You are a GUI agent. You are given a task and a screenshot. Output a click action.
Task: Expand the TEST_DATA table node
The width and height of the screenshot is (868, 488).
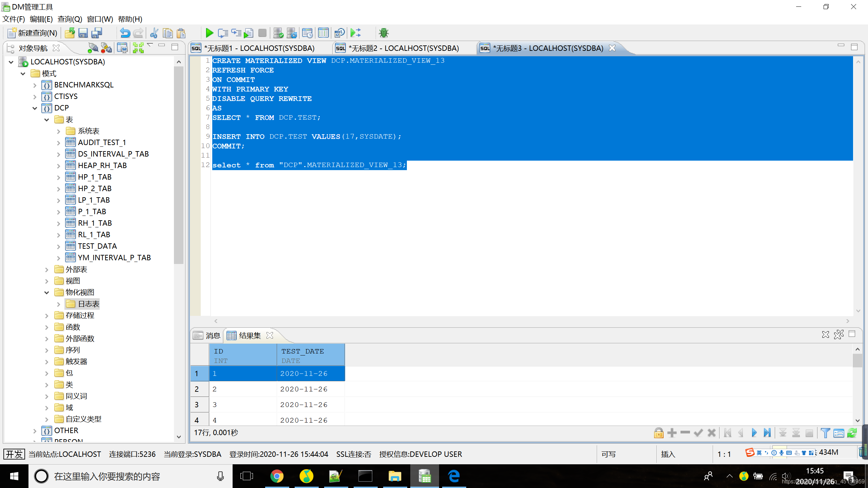pyautogui.click(x=59, y=246)
